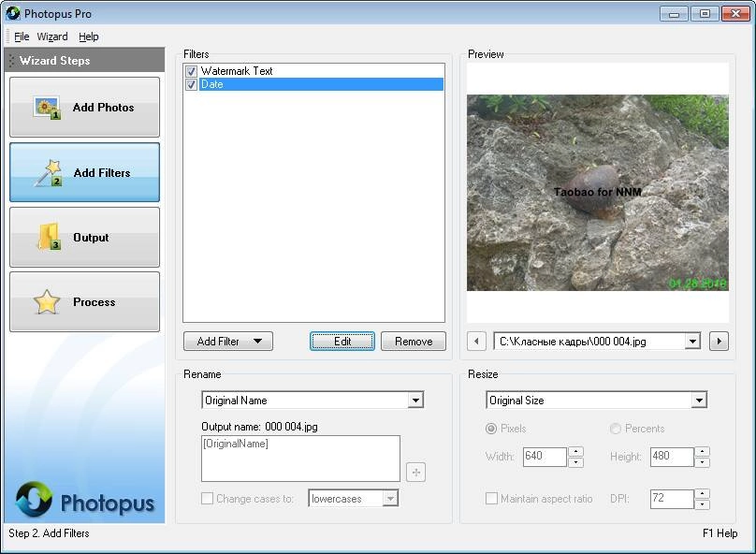Increase the Width stepper value
The image size is (756, 554).
(575, 452)
